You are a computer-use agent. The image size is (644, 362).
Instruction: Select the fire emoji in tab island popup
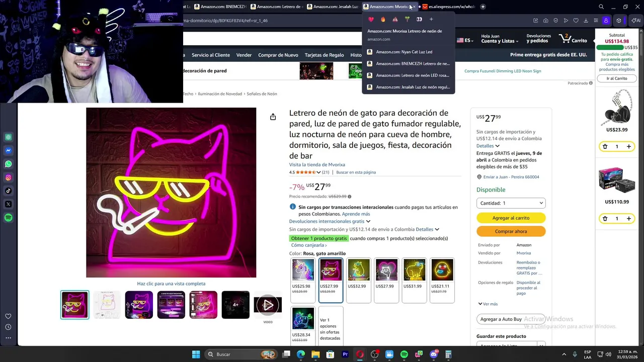(x=383, y=19)
